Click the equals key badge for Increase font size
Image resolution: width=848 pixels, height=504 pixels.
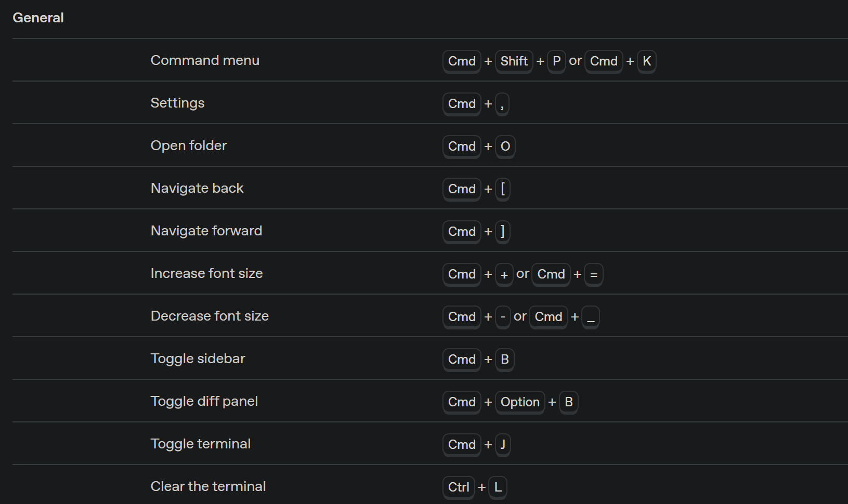(x=594, y=274)
